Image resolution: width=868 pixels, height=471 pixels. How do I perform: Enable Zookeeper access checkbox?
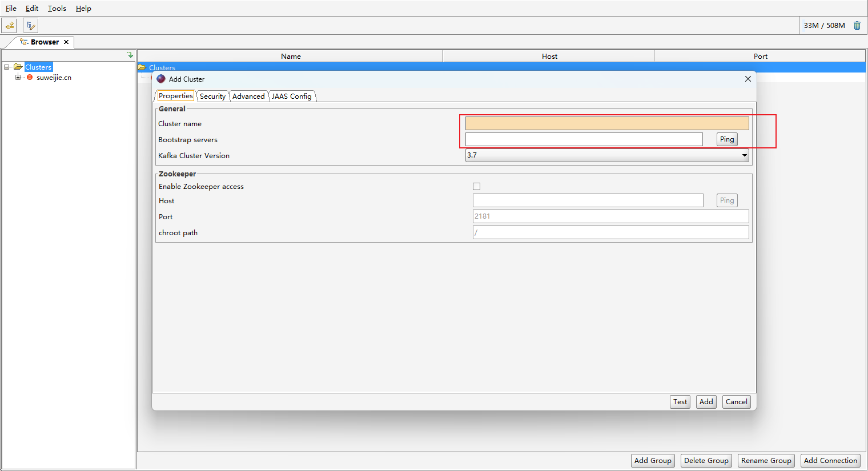click(x=477, y=186)
